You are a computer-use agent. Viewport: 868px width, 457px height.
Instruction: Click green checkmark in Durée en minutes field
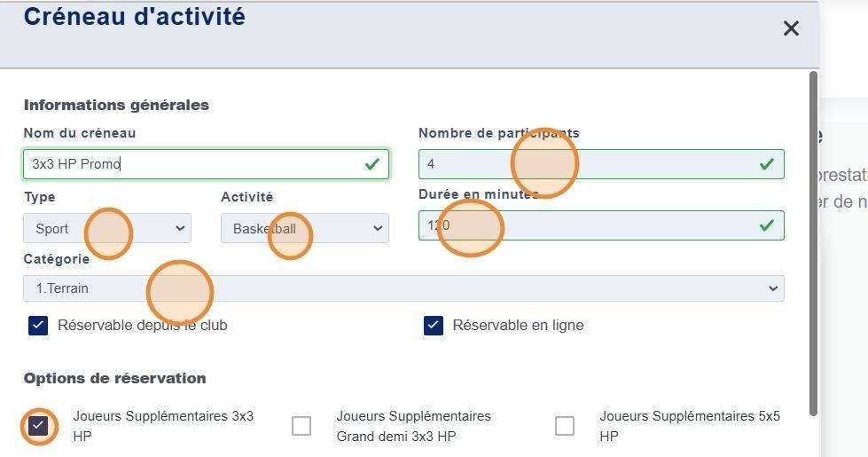pos(767,225)
